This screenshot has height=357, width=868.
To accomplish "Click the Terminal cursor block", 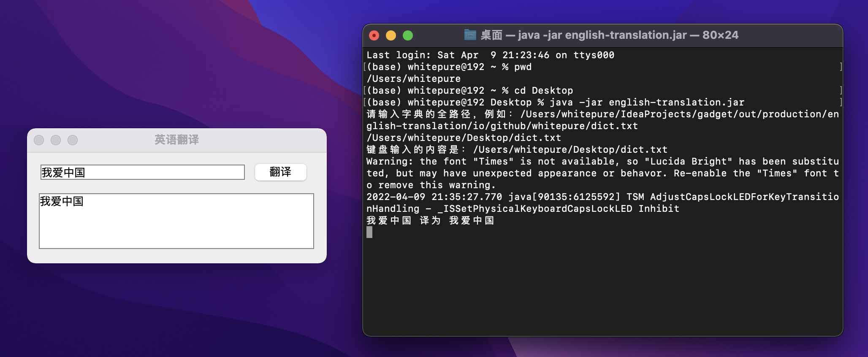I will pos(369,232).
